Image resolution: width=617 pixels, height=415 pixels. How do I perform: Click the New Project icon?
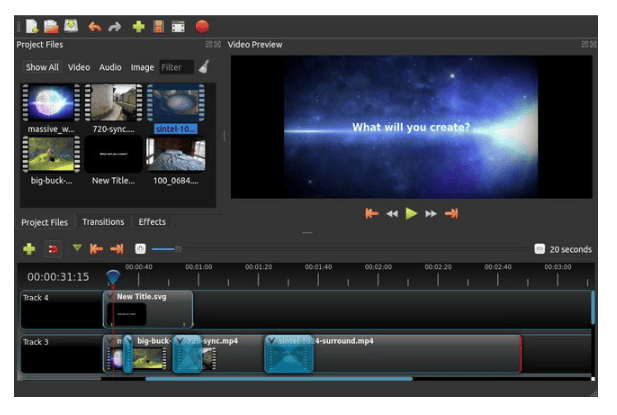(x=31, y=26)
